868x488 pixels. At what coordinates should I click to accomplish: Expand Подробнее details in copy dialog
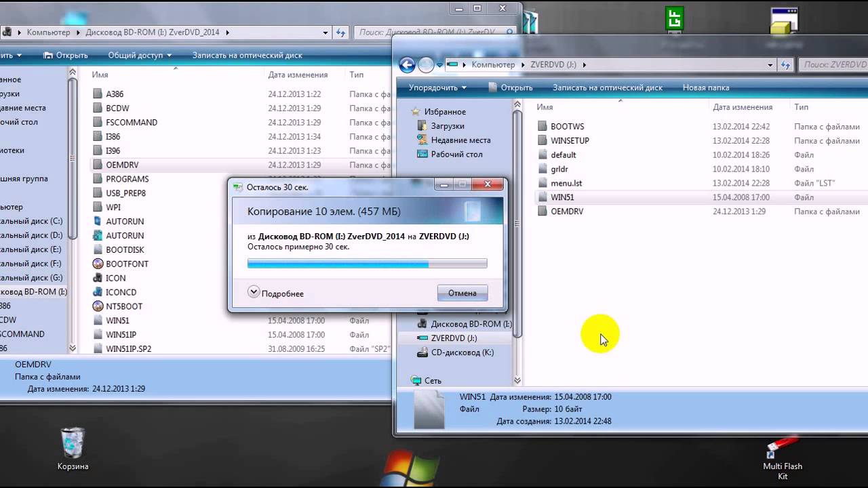276,293
